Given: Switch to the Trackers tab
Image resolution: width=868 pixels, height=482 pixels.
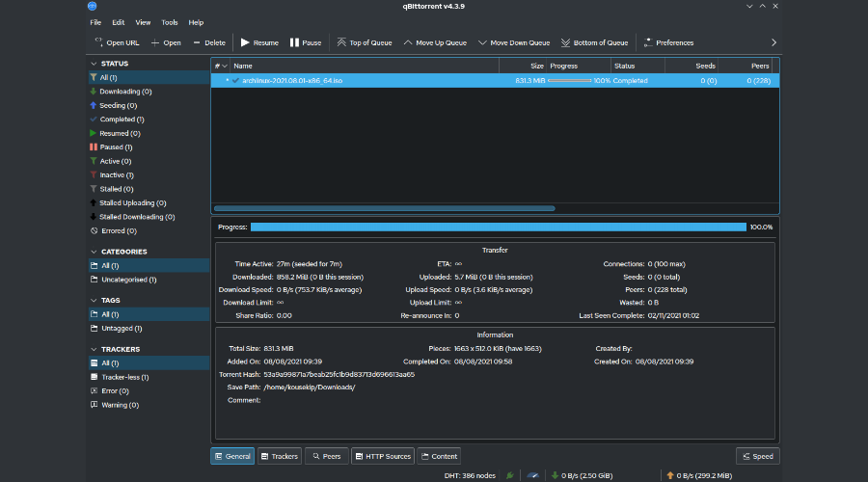Looking at the screenshot, I should click(280, 456).
